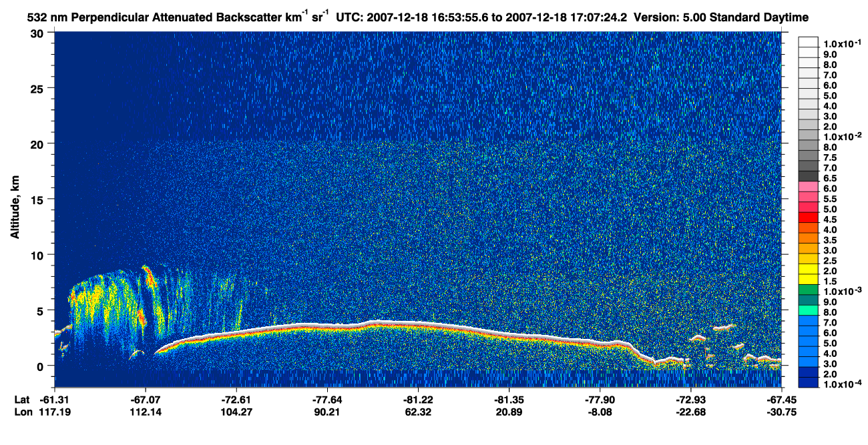Image resolution: width=868 pixels, height=445 pixels.
Task: Select latitude value -61.31
Action: point(55,399)
